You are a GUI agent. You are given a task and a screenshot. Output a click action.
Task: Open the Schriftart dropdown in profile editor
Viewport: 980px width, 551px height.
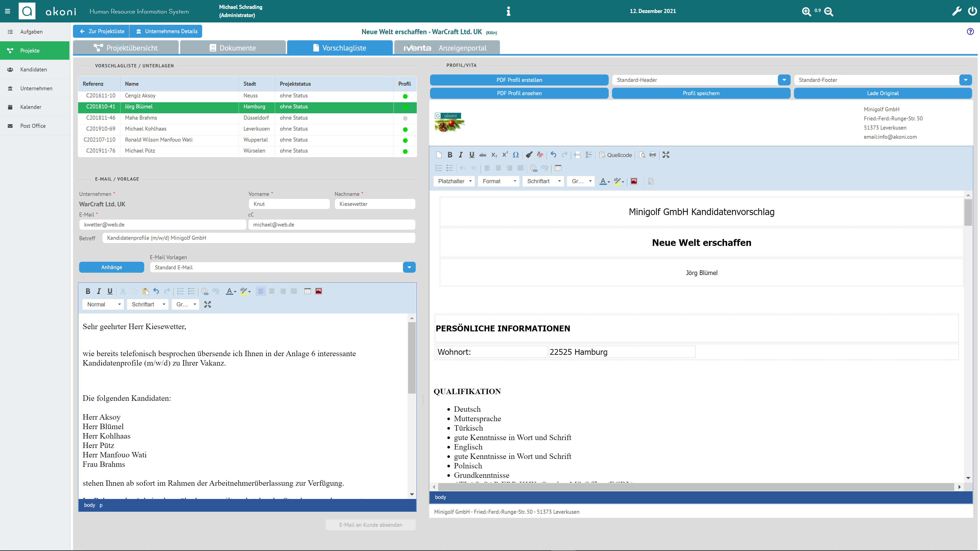(543, 181)
